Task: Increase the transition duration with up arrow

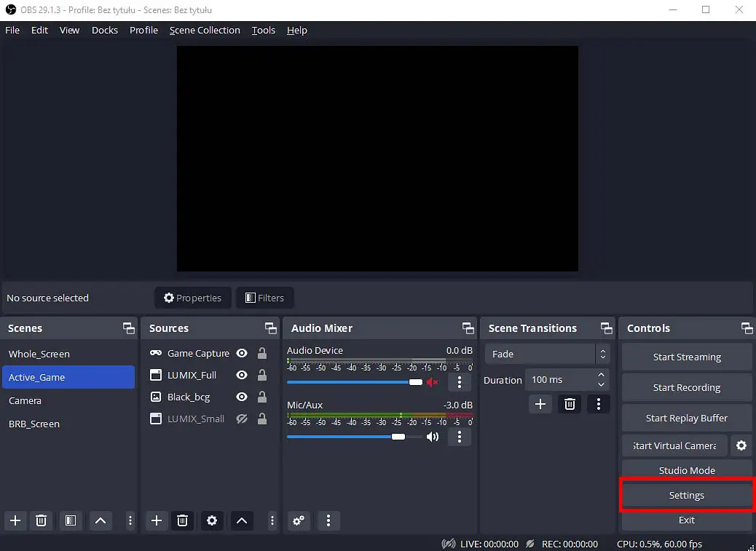Action: [602, 375]
